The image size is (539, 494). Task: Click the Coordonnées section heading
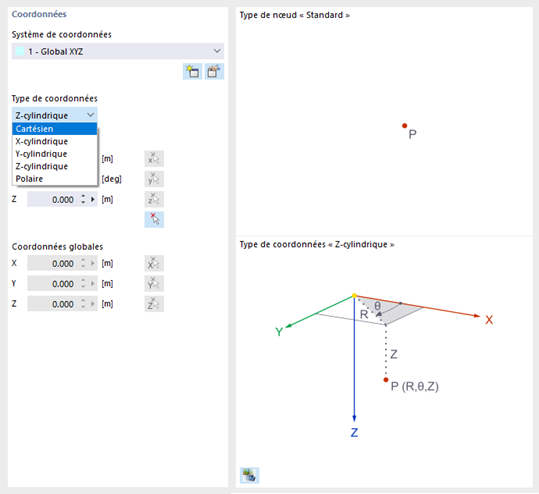[39, 14]
